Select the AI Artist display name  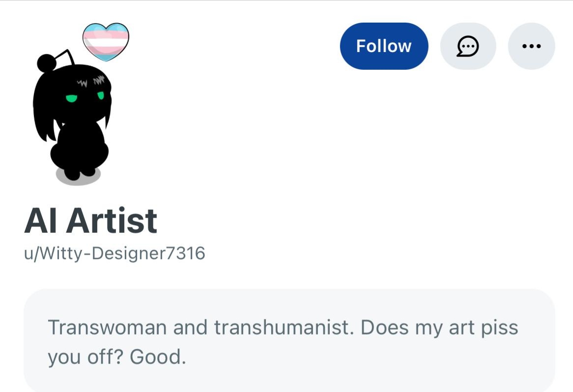pos(90,221)
